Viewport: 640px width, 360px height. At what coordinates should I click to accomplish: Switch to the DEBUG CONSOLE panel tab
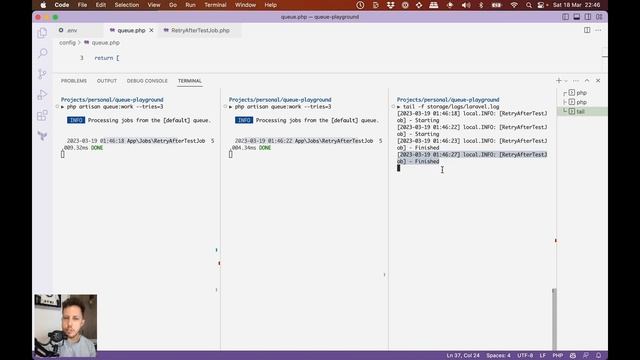[x=147, y=81]
